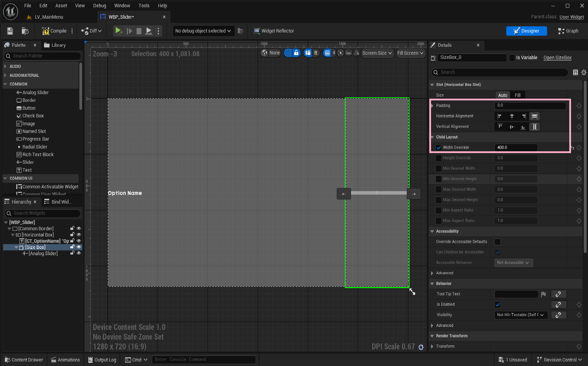Align slot vertically to center
This screenshot has height=366, width=588.
tap(512, 126)
